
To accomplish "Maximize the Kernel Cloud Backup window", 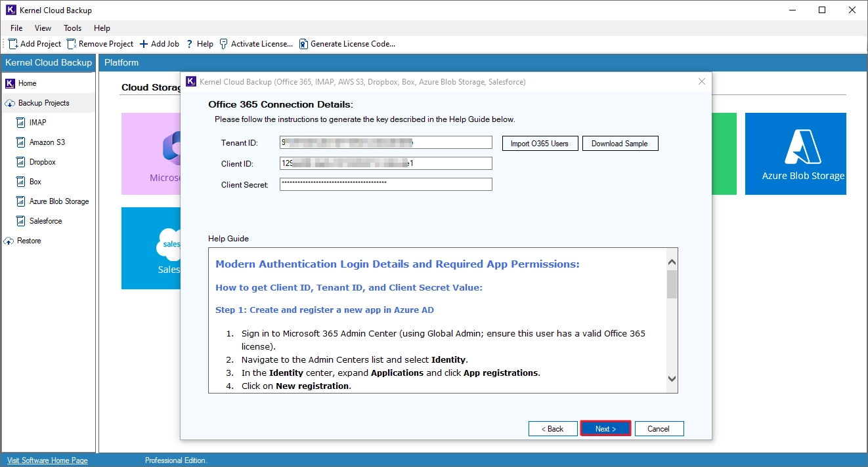I will tap(822, 10).
